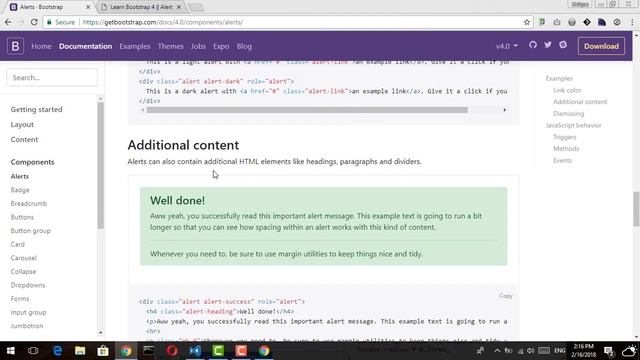Bookmark this page with the star icon

coord(527,22)
